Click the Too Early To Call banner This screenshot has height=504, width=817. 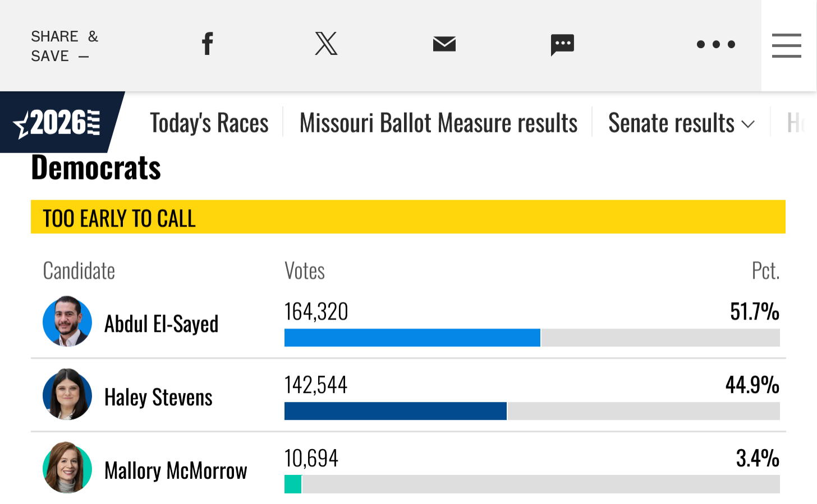[408, 217]
